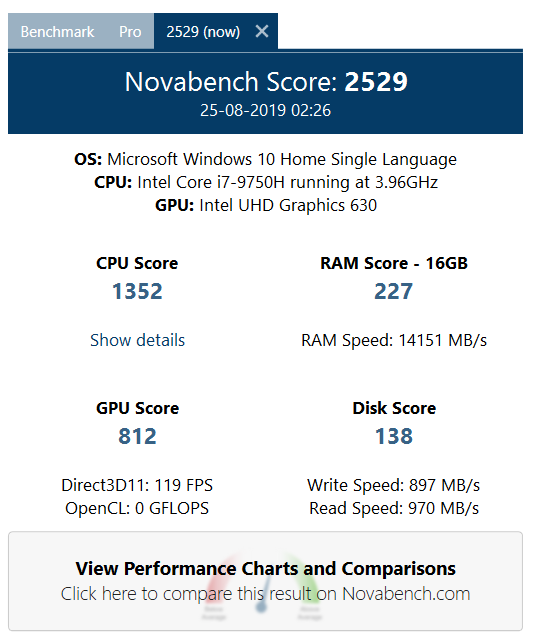
Task: Show details for the CPU Score
Action: click(x=137, y=340)
